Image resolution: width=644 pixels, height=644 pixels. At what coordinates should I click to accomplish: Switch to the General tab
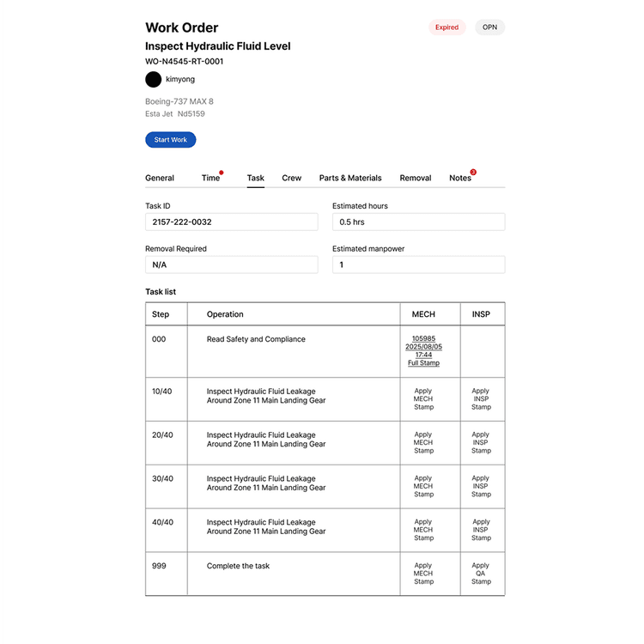coord(160,178)
